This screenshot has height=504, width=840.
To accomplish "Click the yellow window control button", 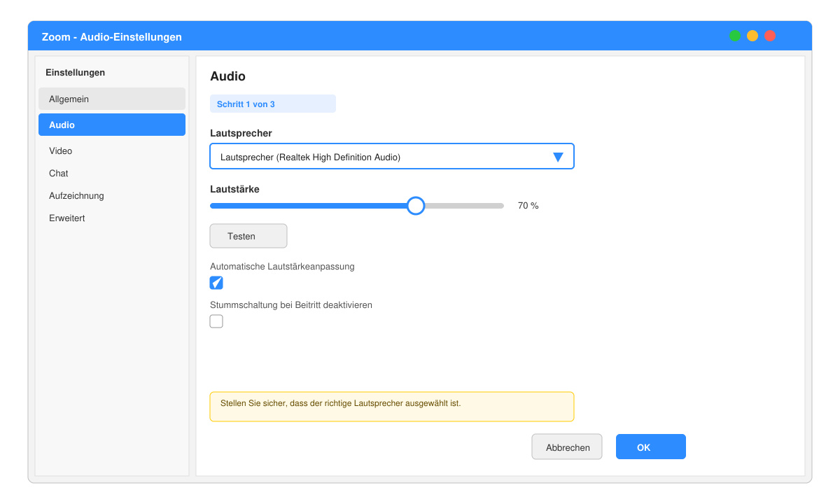I will pos(752,36).
